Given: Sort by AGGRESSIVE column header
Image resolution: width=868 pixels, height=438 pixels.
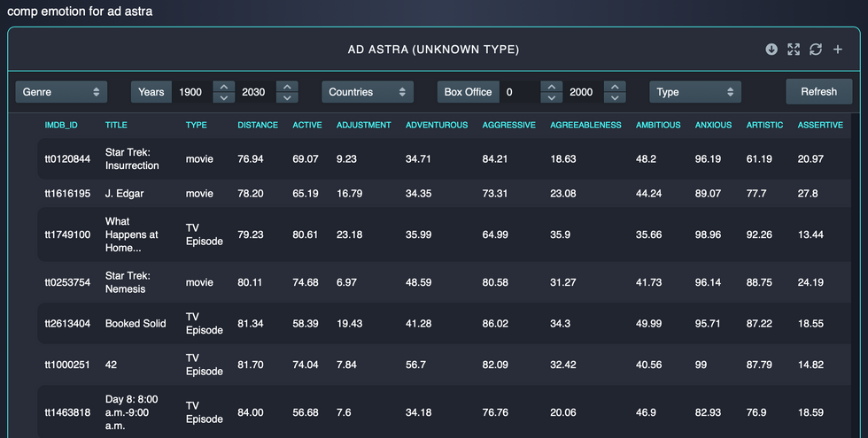Looking at the screenshot, I should (508, 125).
